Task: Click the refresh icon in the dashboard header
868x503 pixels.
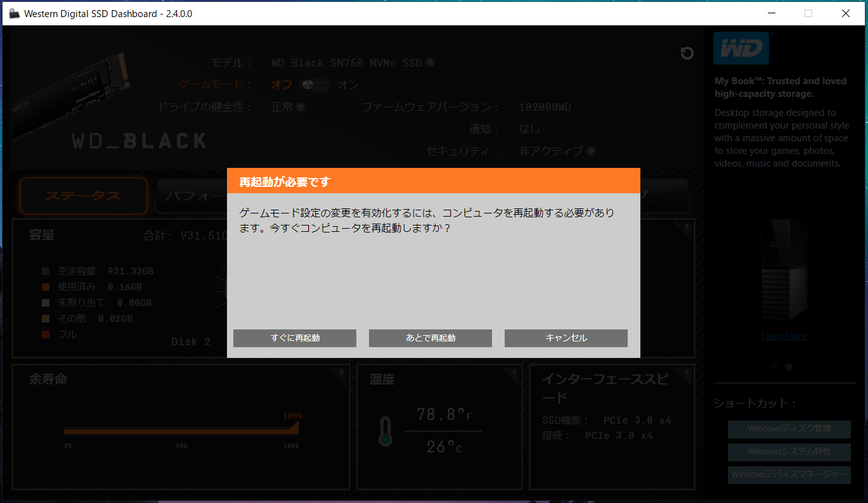Action: coord(687,53)
